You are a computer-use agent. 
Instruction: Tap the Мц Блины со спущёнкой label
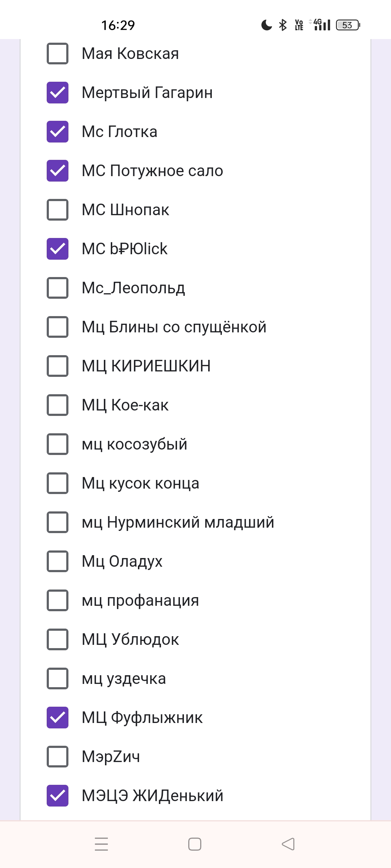pyautogui.click(x=174, y=327)
